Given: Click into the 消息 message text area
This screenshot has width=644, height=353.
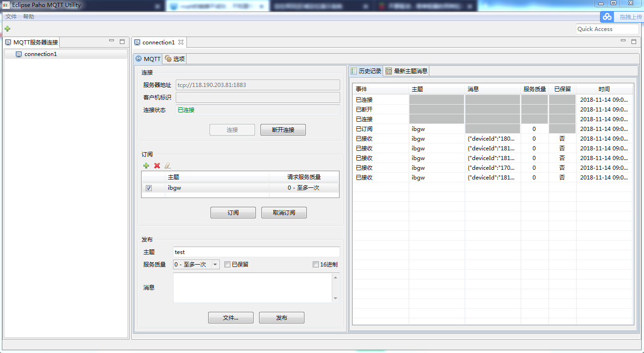Looking at the screenshot, I should pos(253,288).
